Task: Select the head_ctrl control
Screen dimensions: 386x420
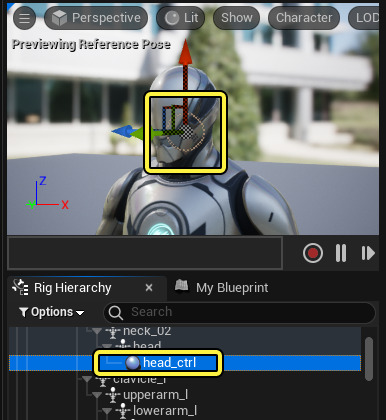Action: pos(169,363)
